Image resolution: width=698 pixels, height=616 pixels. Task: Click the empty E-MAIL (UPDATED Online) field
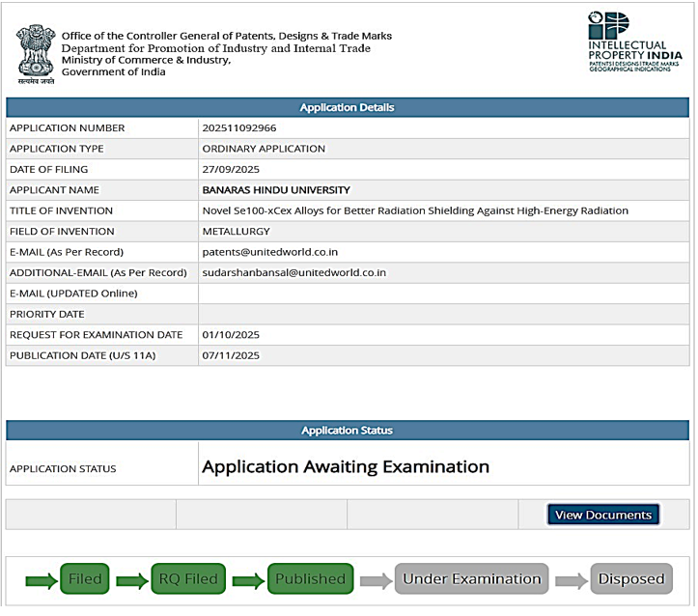(x=444, y=294)
